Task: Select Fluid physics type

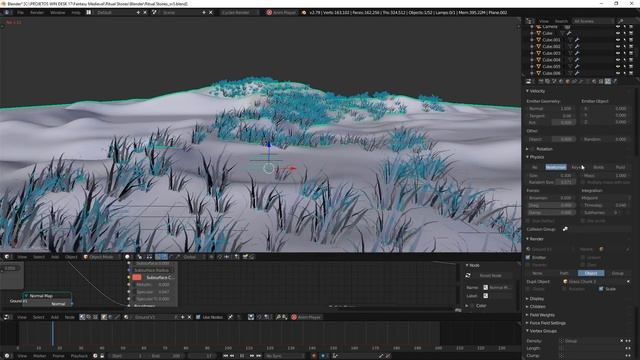Action: pyautogui.click(x=620, y=167)
